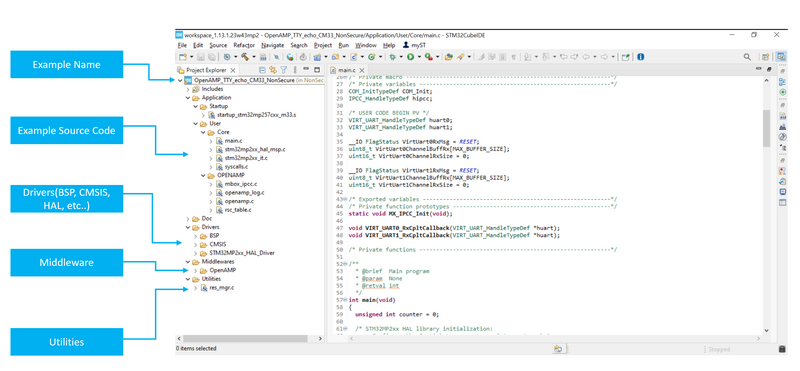800x371 pixels.
Task: Click the status bar stop square icon
Action: click(782, 349)
